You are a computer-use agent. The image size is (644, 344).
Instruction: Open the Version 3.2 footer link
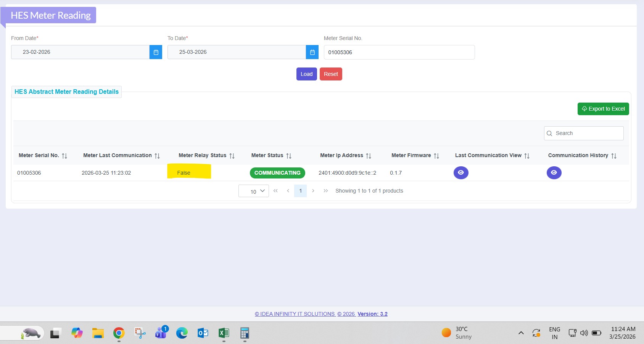372,314
